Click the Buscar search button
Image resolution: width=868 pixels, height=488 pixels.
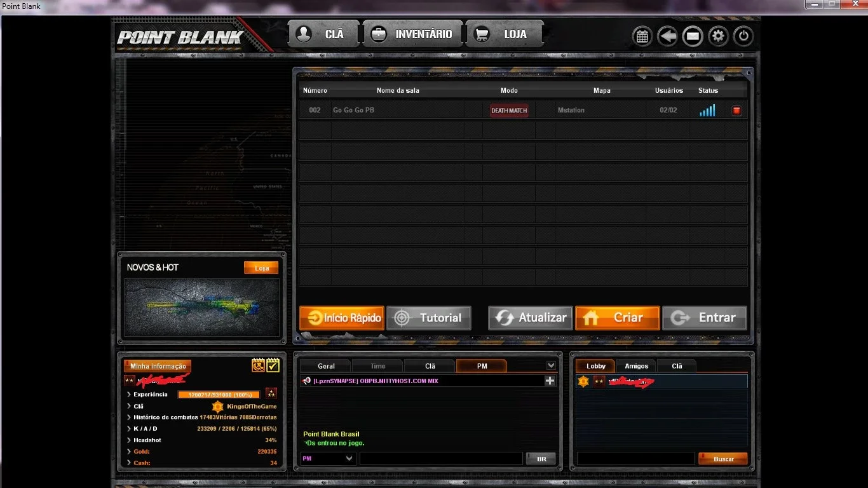click(x=723, y=459)
